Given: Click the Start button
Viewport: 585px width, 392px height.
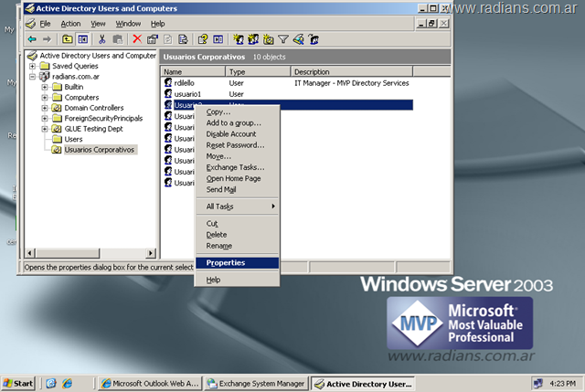Looking at the screenshot, I should pos(18,383).
